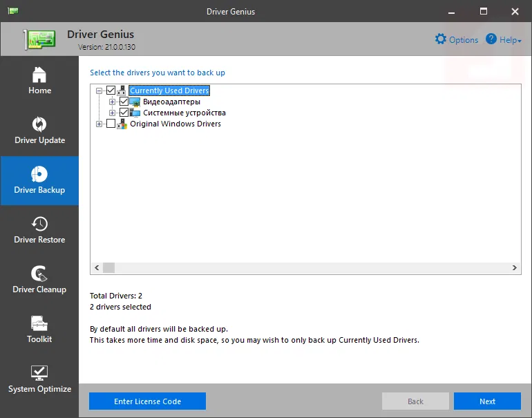The image size is (532, 418).
Task: Open the Home section label
Action: (39, 91)
